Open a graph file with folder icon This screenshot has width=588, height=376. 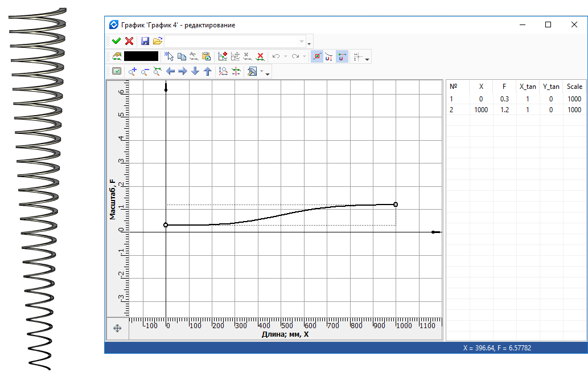coord(158,42)
